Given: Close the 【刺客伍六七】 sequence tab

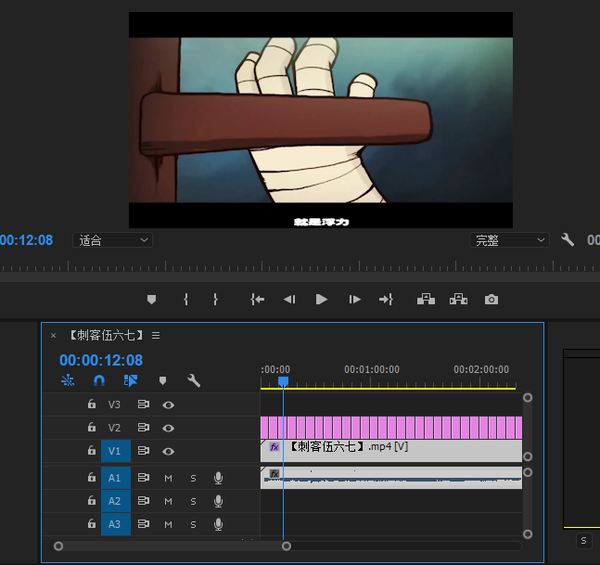Looking at the screenshot, I should pyautogui.click(x=53, y=335).
